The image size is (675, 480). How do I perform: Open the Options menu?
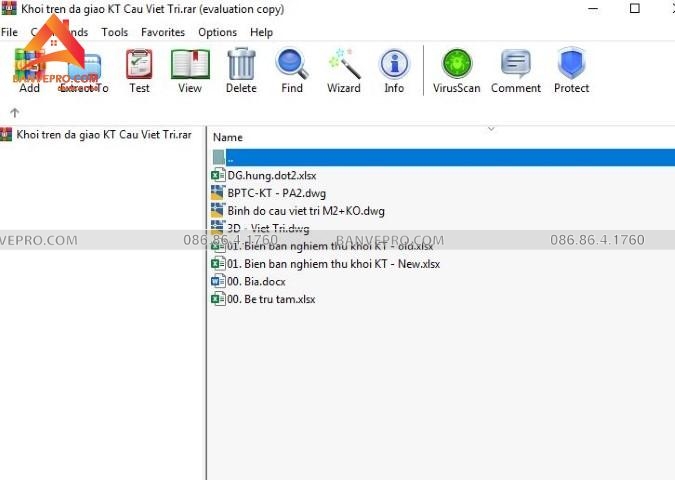217,32
